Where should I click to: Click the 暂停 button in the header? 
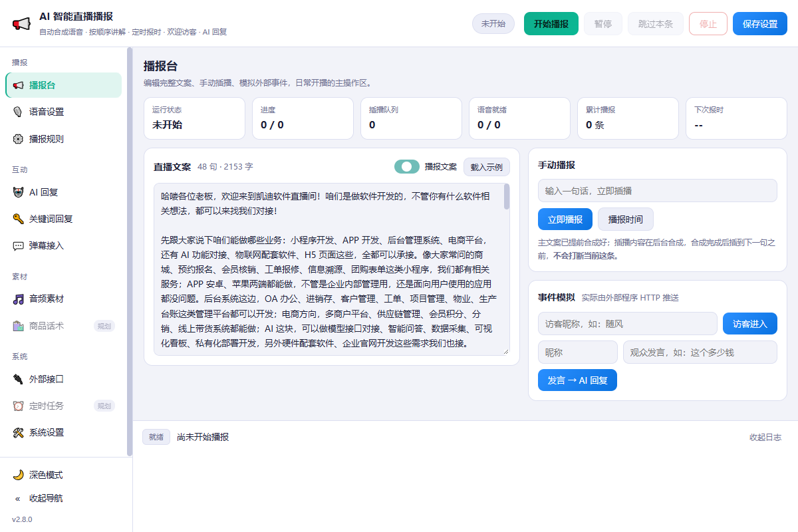(603, 24)
